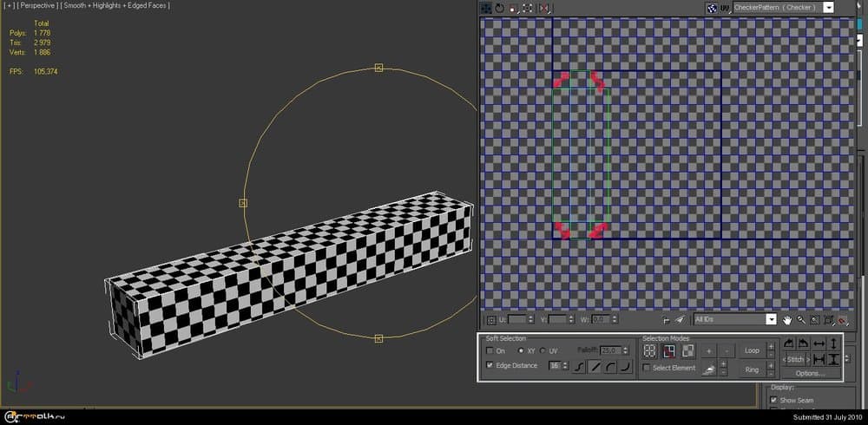
Task: Select Vertex sub-object selection mode
Action: tap(649, 350)
